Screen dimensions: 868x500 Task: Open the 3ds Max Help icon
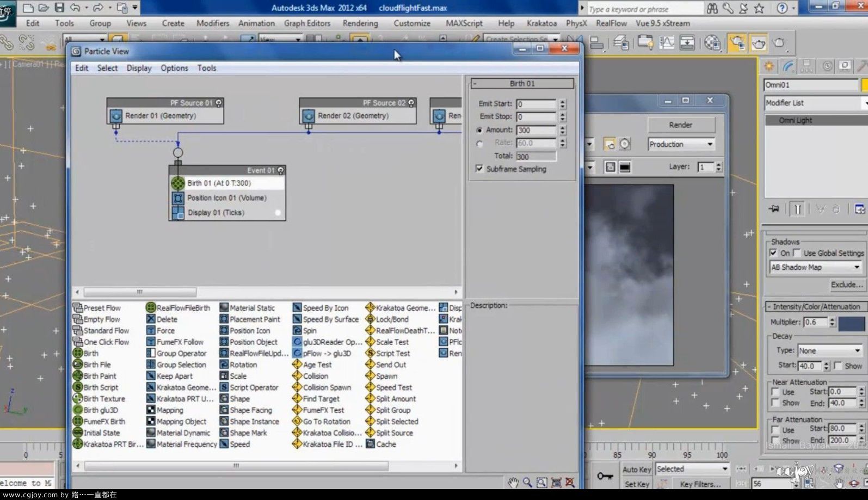[782, 8]
